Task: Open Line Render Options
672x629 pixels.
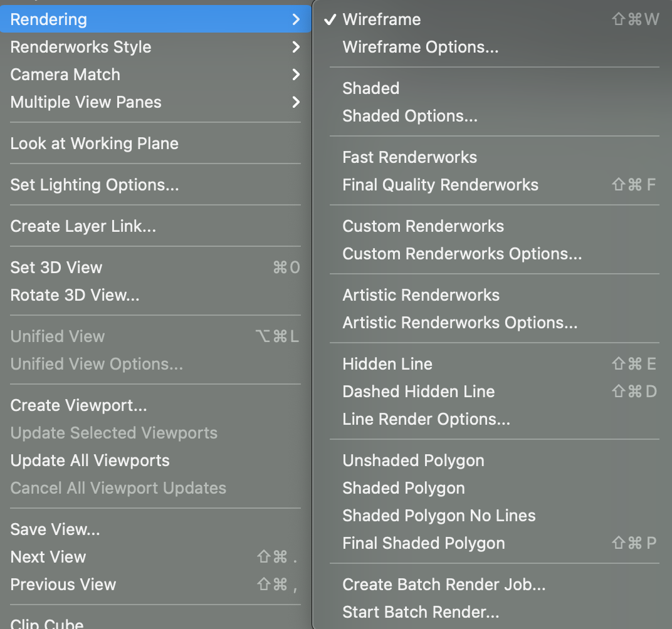Action: click(x=426, y=419)
